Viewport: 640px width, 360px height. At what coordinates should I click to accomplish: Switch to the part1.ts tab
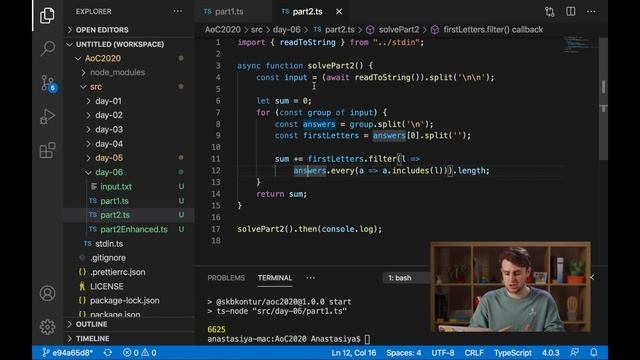tap(233, 11)
